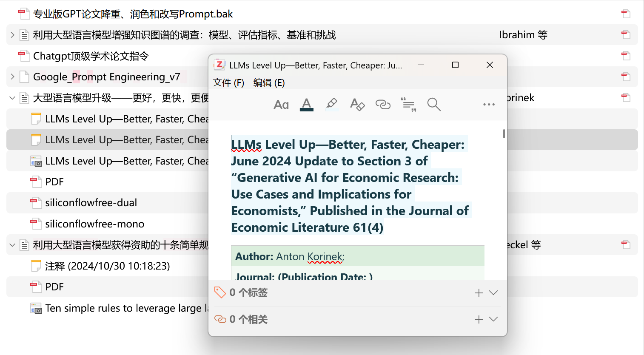Activate the highlighter tool
Image resolution: width=644 pixels, height=355 pixels.
click(x=332, y=104)
